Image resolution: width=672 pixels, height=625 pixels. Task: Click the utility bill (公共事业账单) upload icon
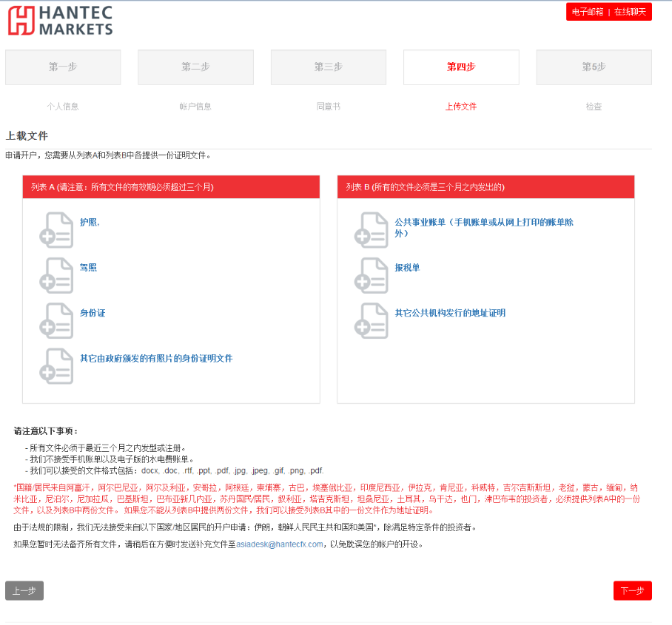click(x=371, y=230)
